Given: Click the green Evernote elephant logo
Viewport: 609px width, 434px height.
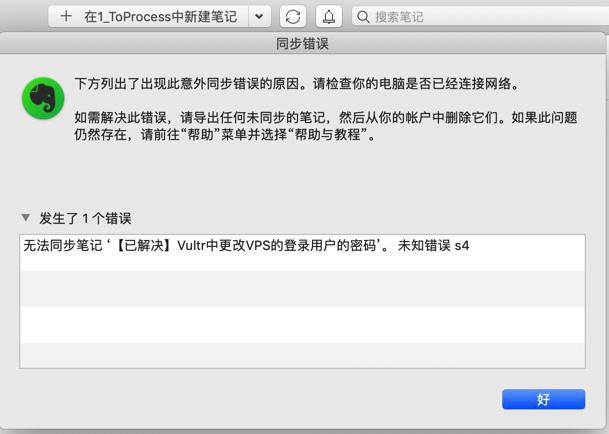Looking at the screenshot, I should (x=43, y=98).
